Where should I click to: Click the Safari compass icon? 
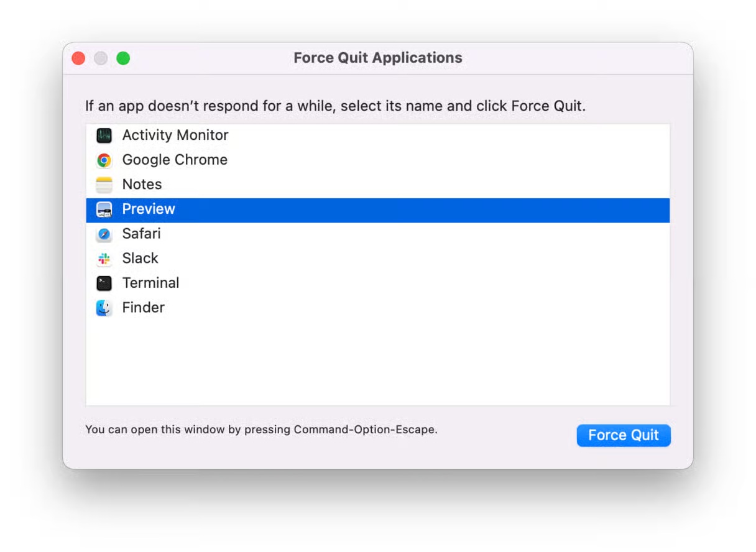point(104,234)
